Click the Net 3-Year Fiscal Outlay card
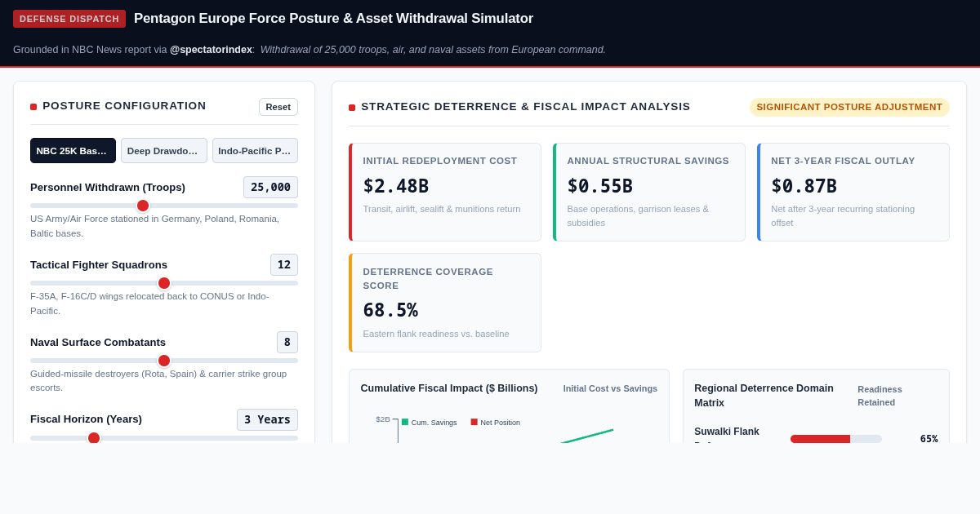This screenshot has width=980, height=514. click(x=853, y=193)
